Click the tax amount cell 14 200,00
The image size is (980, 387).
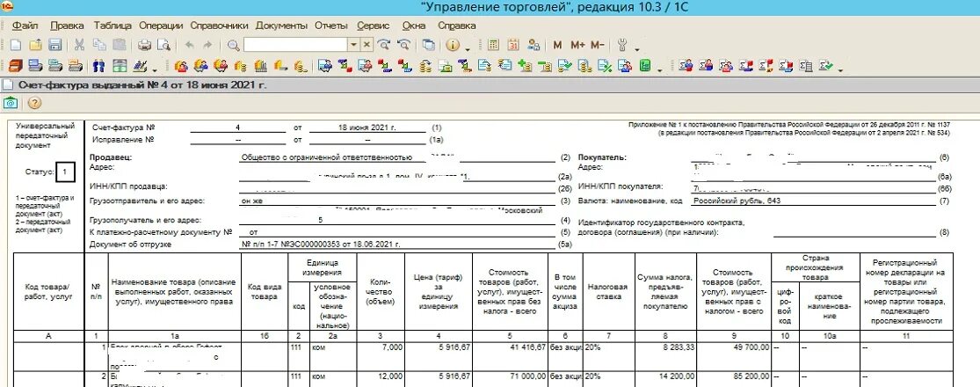coord(665,379)
